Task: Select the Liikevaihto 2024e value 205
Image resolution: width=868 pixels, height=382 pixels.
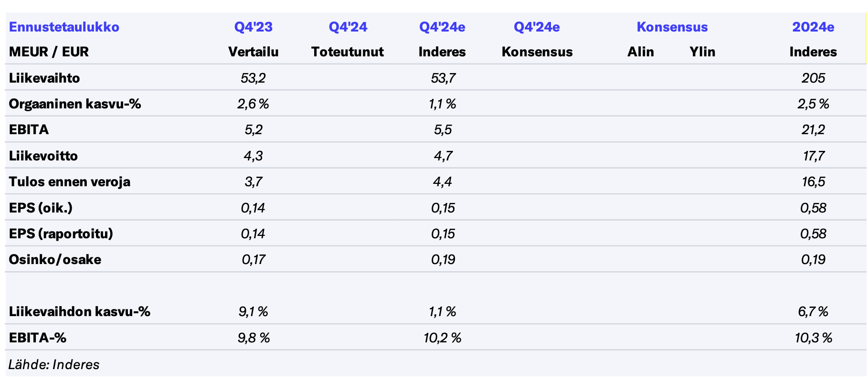Action: [x=813, y=78]
